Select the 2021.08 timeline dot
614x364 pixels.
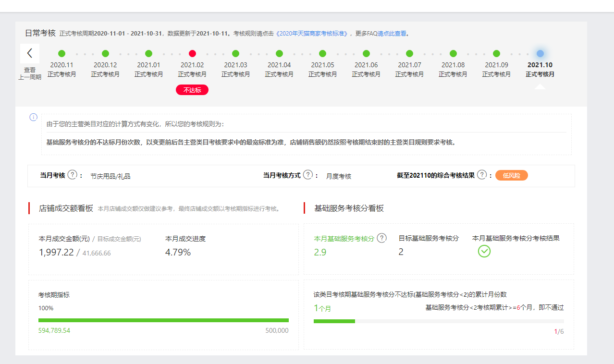point(453,53)
